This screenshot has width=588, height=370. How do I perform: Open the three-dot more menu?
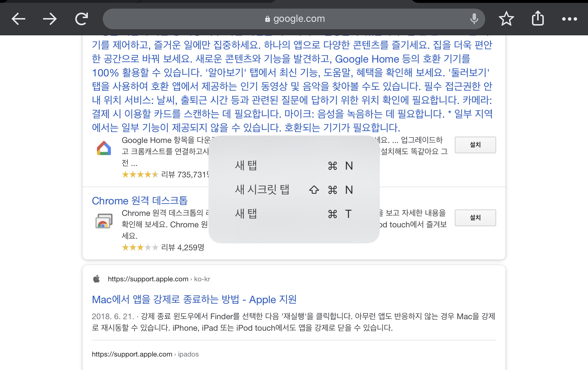click(x=570, y=19)
